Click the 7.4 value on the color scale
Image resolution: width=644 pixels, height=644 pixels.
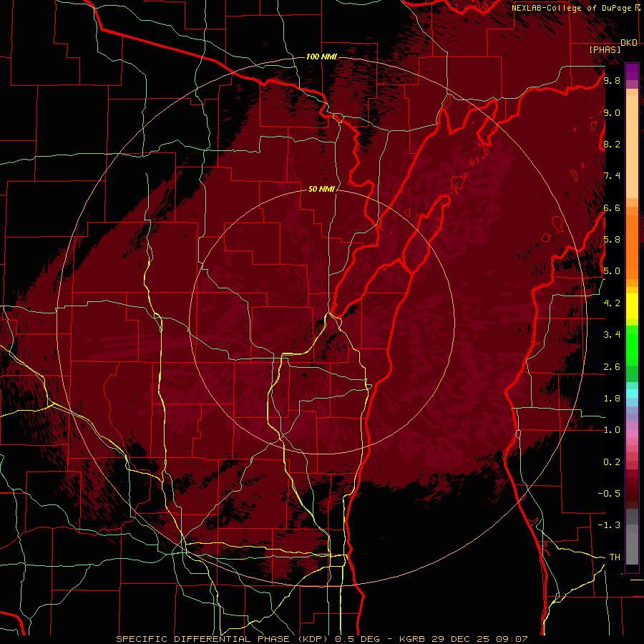click(612, 176)
